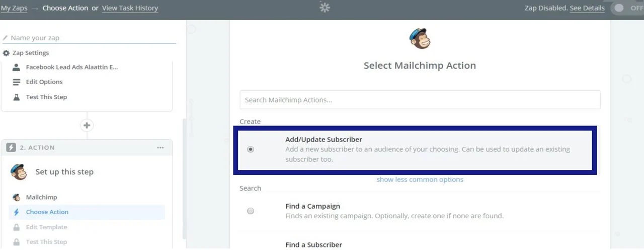Click the Mailchimp monkey logo above Select Mailchimp Action
Screen dimensions: 644x250
point(420,39)
